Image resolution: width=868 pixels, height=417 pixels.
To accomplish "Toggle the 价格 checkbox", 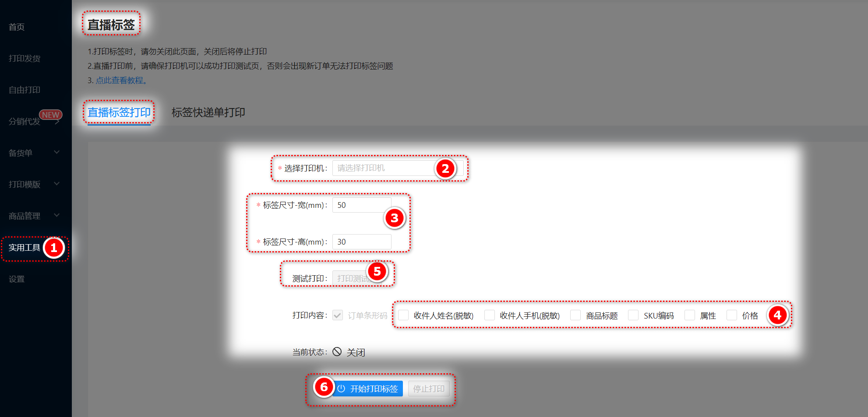I will (732, 315).
